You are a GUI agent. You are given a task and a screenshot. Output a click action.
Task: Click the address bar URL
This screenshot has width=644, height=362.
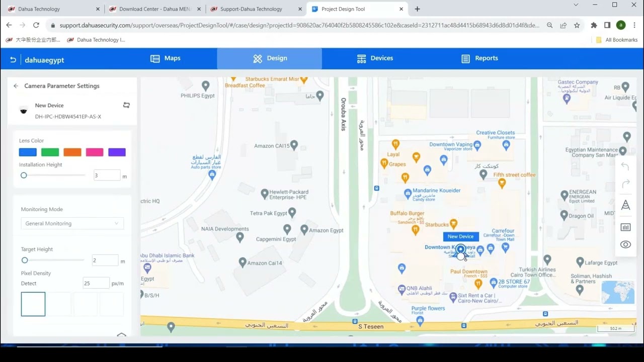pyautogui.click(x=299, y=25)
